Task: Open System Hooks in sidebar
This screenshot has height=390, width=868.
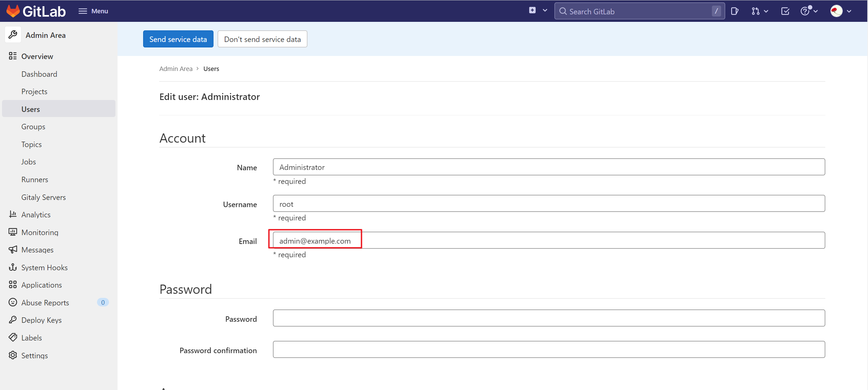Action: coord(44,268)
